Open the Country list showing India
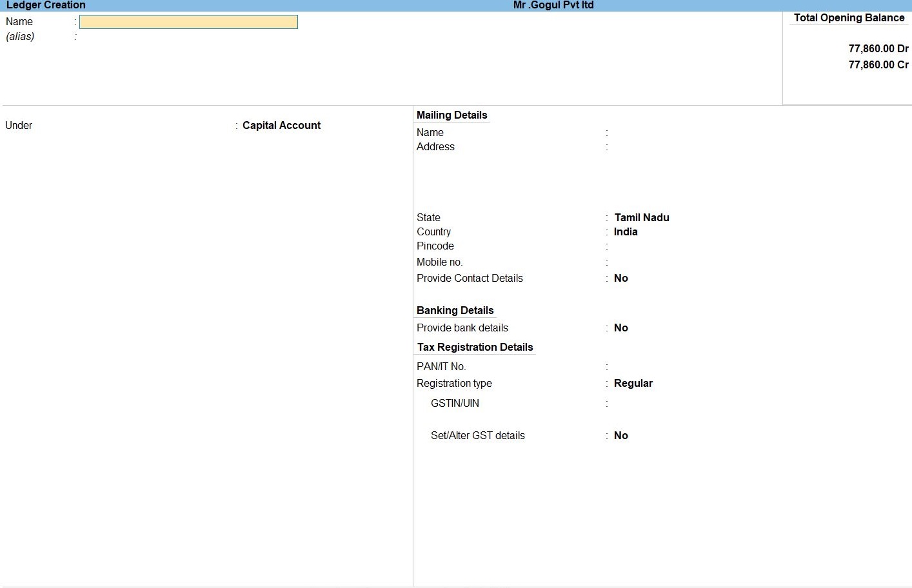 (x=625, y=232)
